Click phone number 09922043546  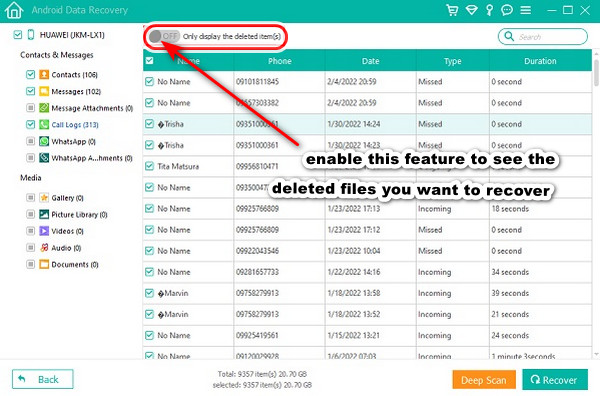point(257,251)
